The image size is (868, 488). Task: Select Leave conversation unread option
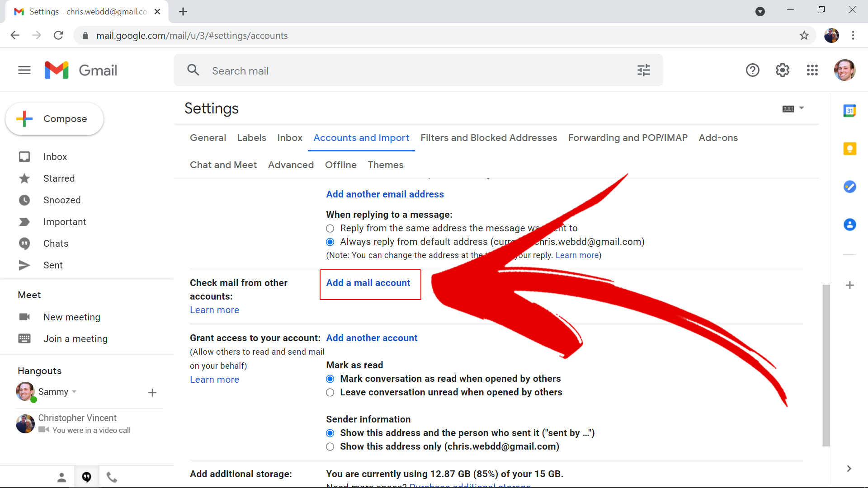[x=330, y=393]
